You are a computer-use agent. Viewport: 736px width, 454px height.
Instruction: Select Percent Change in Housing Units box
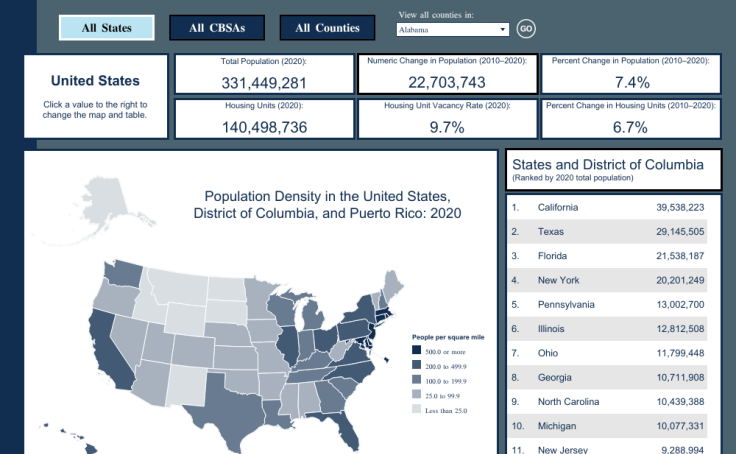[631, 118]
